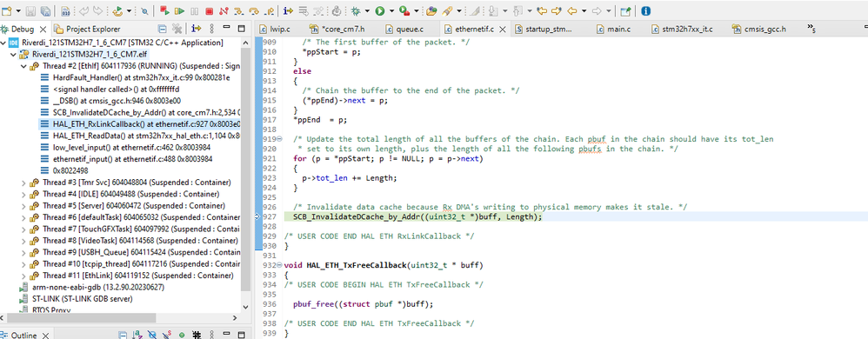Screen dimensions: 868x339
Task: Click the Suspend pause icon
Action: click(194, 11)
